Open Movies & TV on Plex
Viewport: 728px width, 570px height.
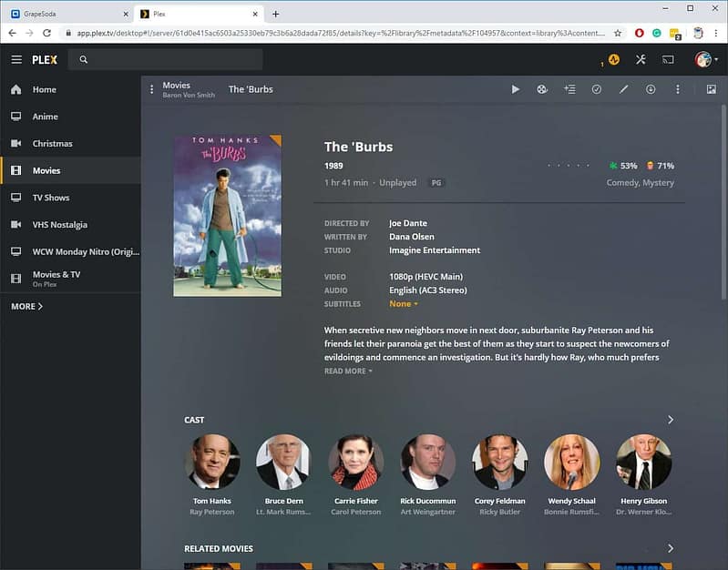pyautogui.click(x=70, y=279)
